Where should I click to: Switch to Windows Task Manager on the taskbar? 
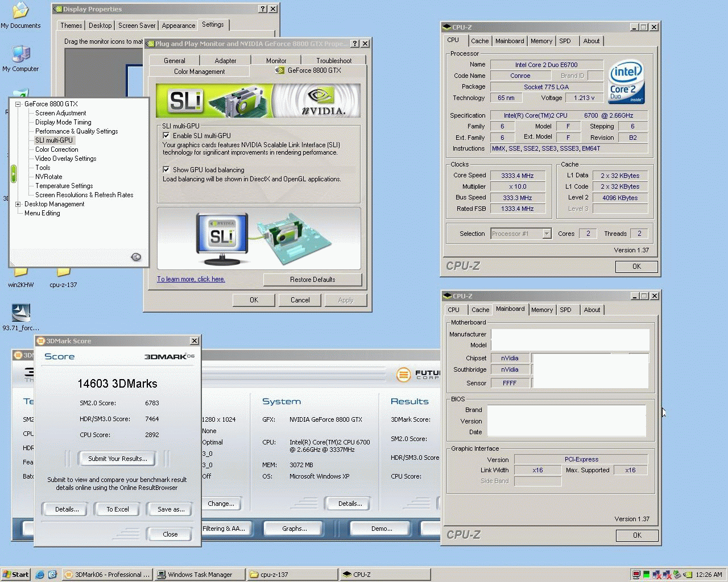(200, 575)
